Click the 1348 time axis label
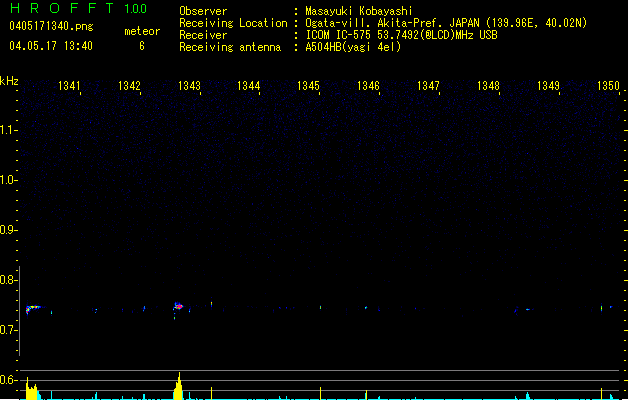 click(x=488, y=86)
